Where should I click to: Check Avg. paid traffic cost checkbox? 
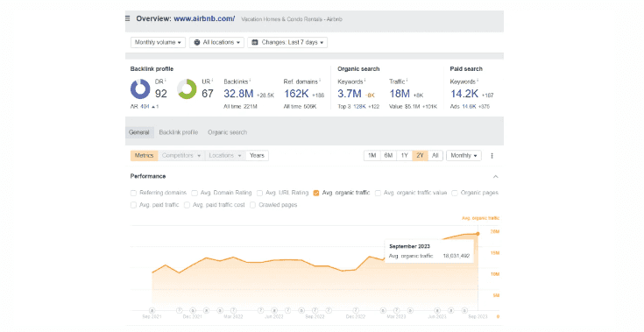click(x=187, y=205)
